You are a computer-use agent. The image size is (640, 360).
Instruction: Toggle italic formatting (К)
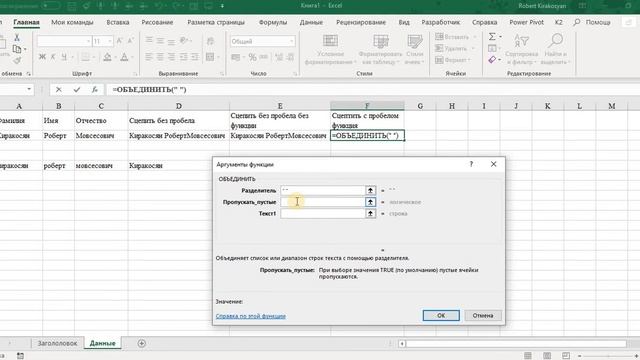(53, 57)
